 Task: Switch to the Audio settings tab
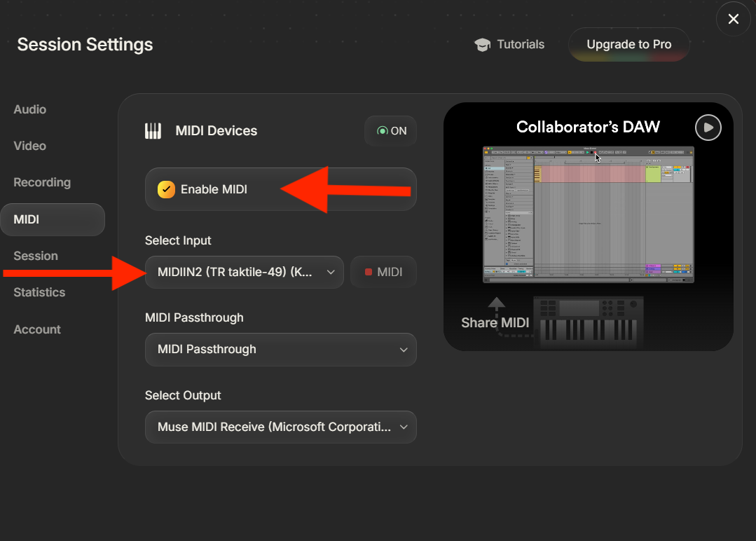point(29,109)
